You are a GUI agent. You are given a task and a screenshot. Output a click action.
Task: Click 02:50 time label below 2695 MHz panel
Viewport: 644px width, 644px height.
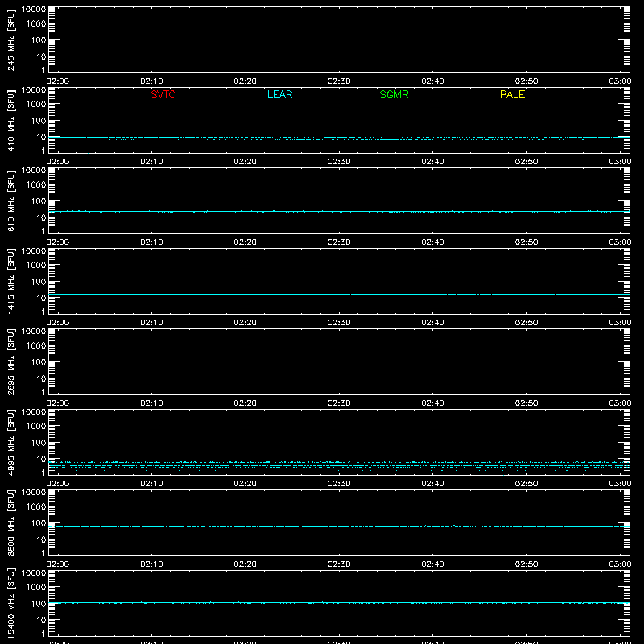pos(526,403)
